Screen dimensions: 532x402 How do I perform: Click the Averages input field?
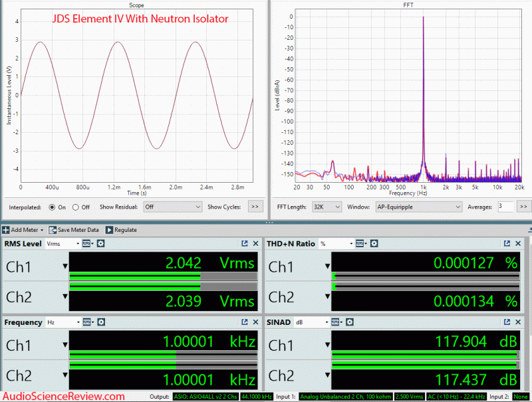pyautogui.click(x=505, y=207)
